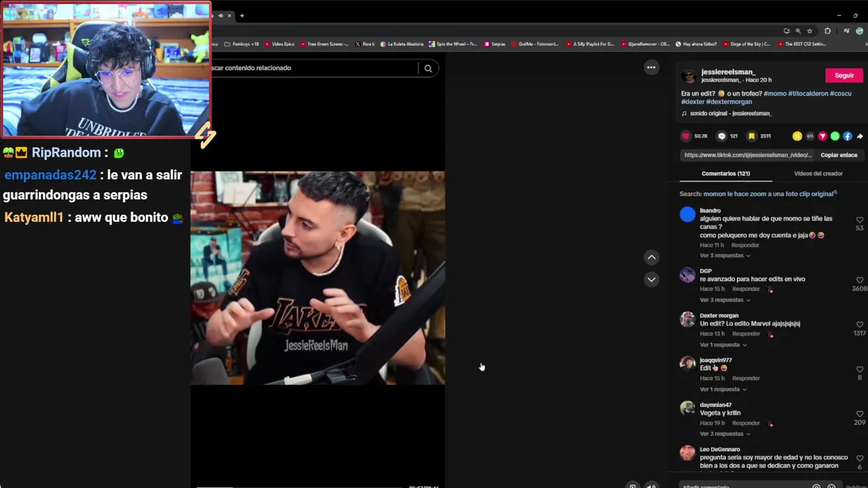
Task: Click the search magnifier icon
Action: click(x=428, y=68)
